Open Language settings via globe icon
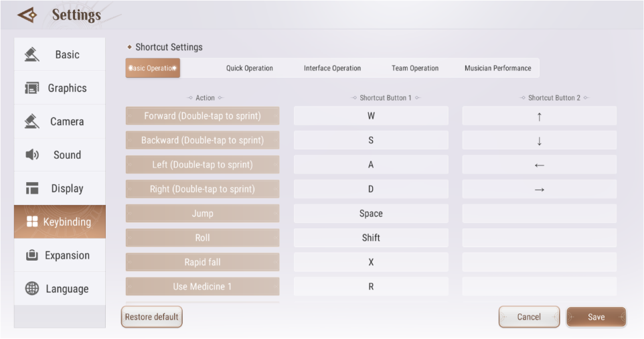 (x=31, y=289)
